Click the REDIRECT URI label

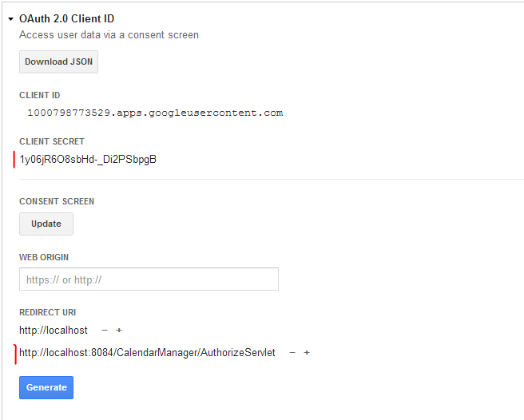[x=47, y=312]
